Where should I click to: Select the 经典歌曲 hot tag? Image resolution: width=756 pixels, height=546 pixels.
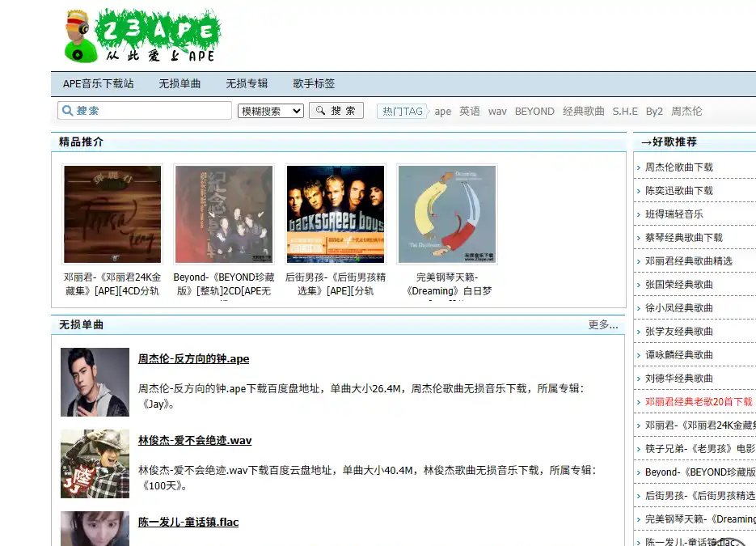click(584, 112)
